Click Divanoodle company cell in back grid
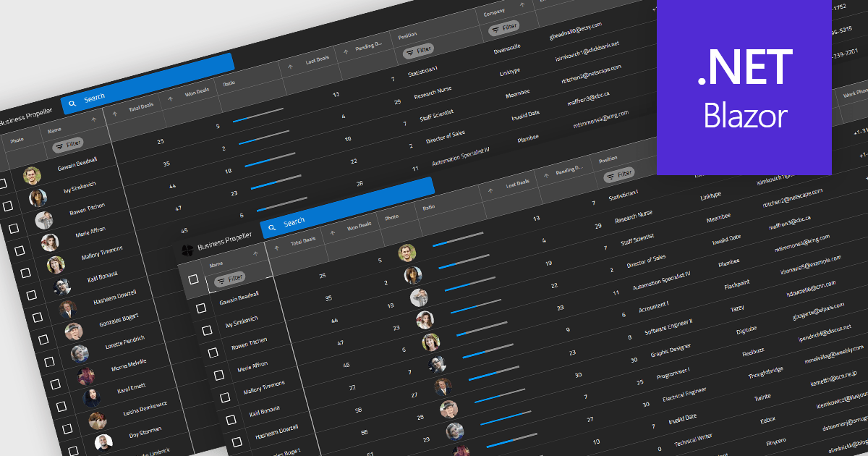Screen dimensions: 868x456 [x=507, y=50]
